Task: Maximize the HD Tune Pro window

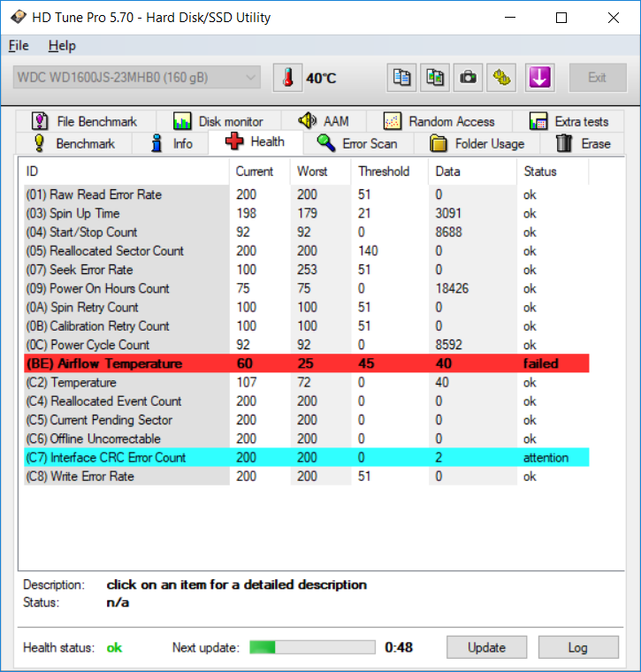Action: pyautogui.click(x=561, y=18)
